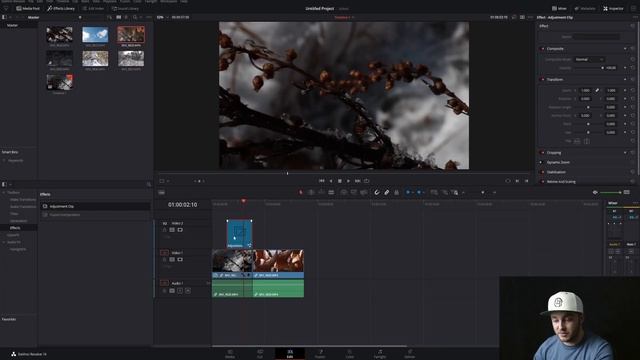Click the Flip horizontal icon in Transform

coord(577,141)
